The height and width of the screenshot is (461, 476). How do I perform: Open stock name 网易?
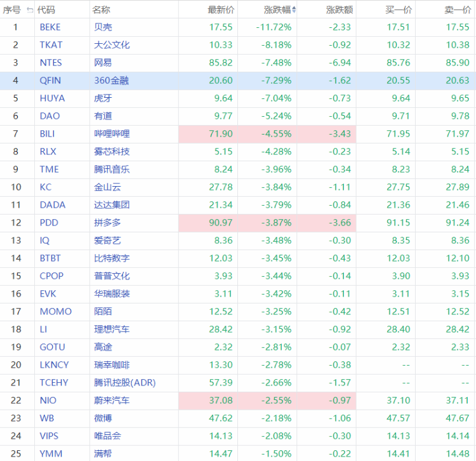103,63
